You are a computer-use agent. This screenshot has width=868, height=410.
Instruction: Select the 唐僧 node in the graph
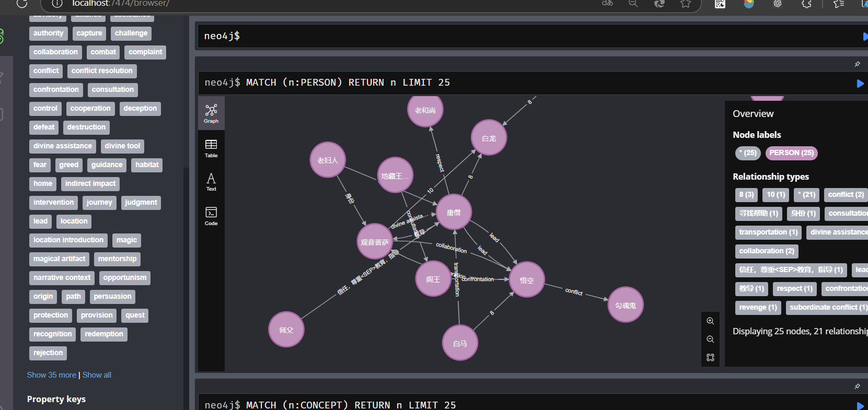click(454, 213)
